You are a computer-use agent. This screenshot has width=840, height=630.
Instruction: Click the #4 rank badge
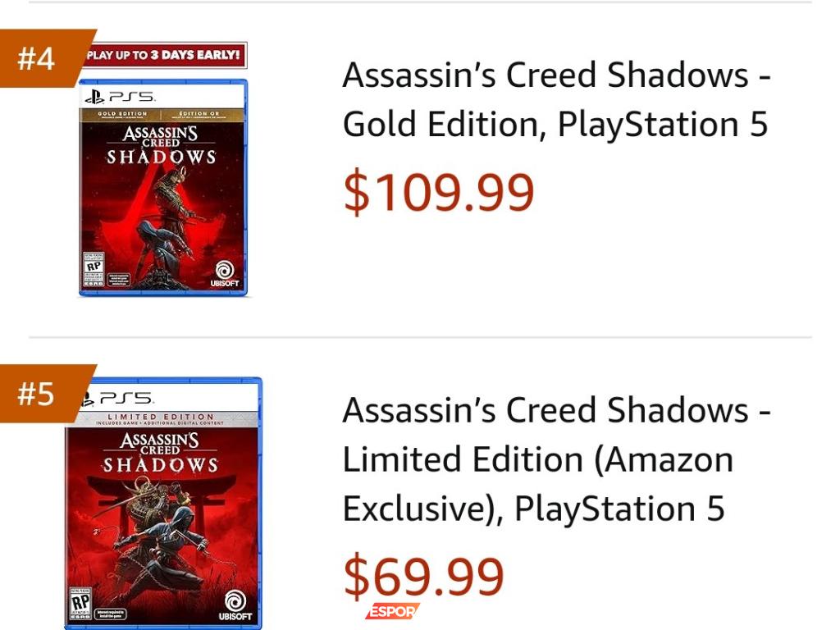[39, 58]
